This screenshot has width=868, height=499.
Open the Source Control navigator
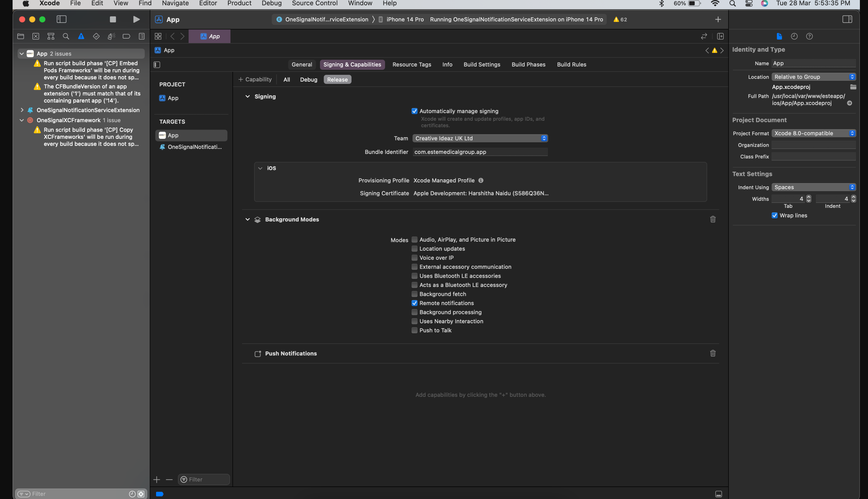click(36, 36)
